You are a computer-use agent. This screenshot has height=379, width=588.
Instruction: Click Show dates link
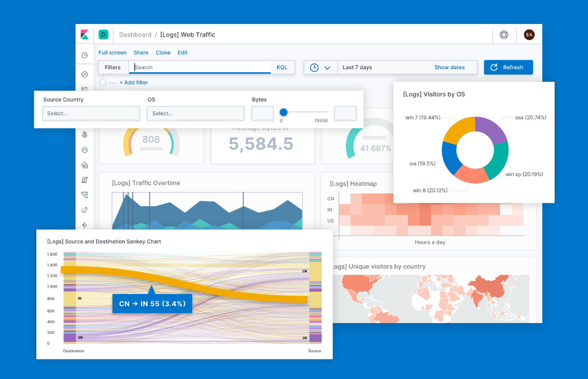tap(449, 67)
